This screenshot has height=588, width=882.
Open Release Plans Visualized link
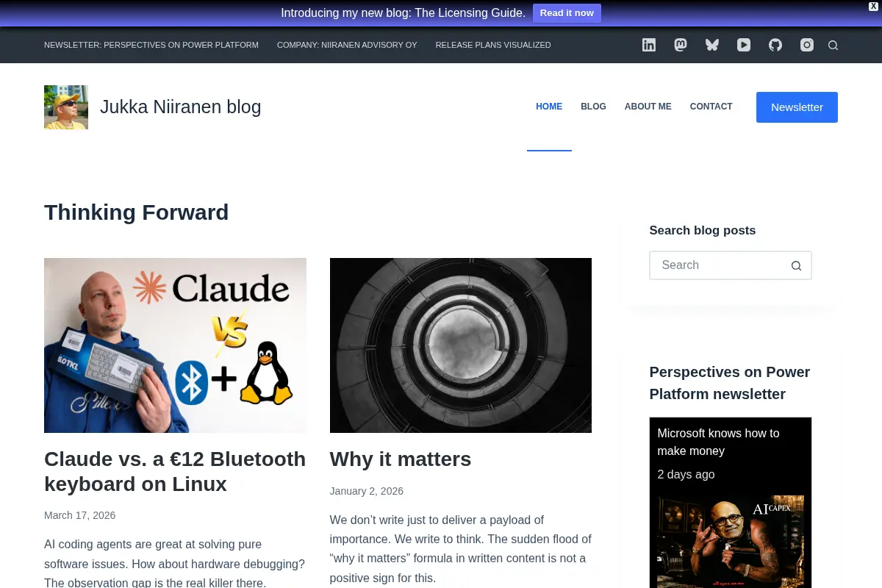[493, 45]
